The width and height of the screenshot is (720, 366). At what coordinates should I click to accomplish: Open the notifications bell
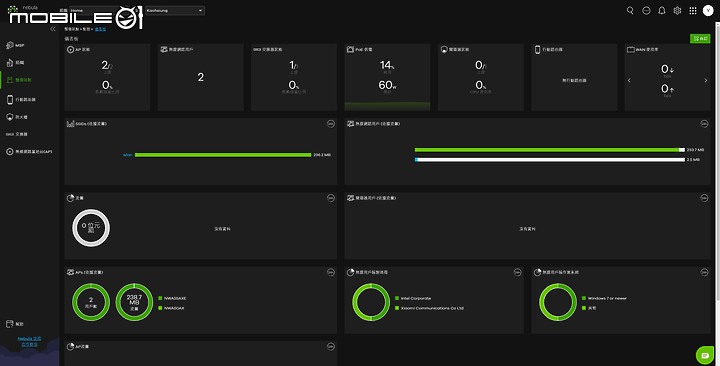pos(662,11)
